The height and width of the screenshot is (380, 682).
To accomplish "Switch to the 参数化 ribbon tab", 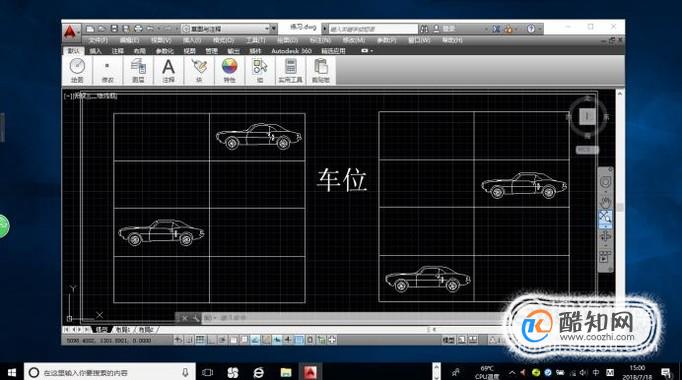I will coord(165,51).
